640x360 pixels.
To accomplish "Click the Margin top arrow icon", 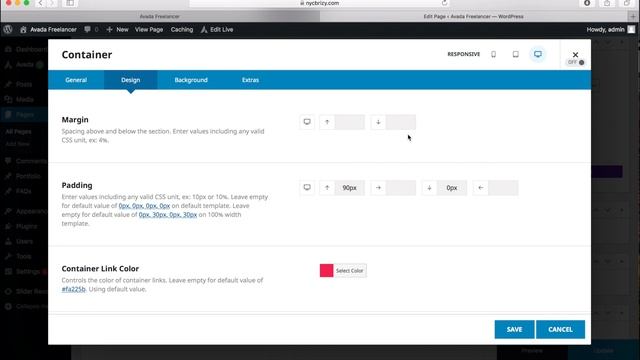I will click(327, 122).
